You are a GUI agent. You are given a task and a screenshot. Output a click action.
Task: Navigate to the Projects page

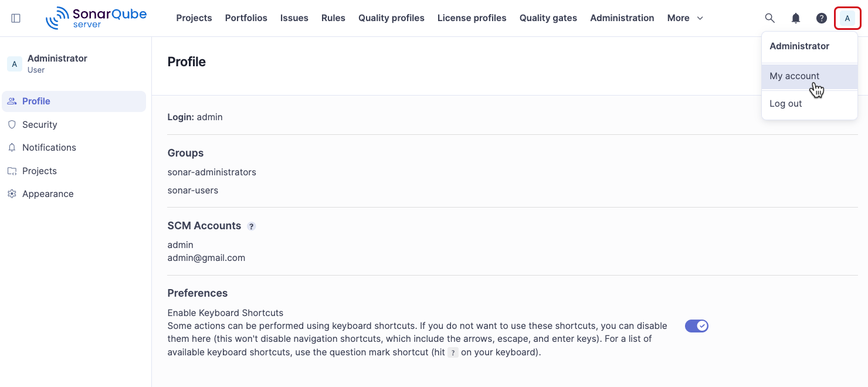194,18
